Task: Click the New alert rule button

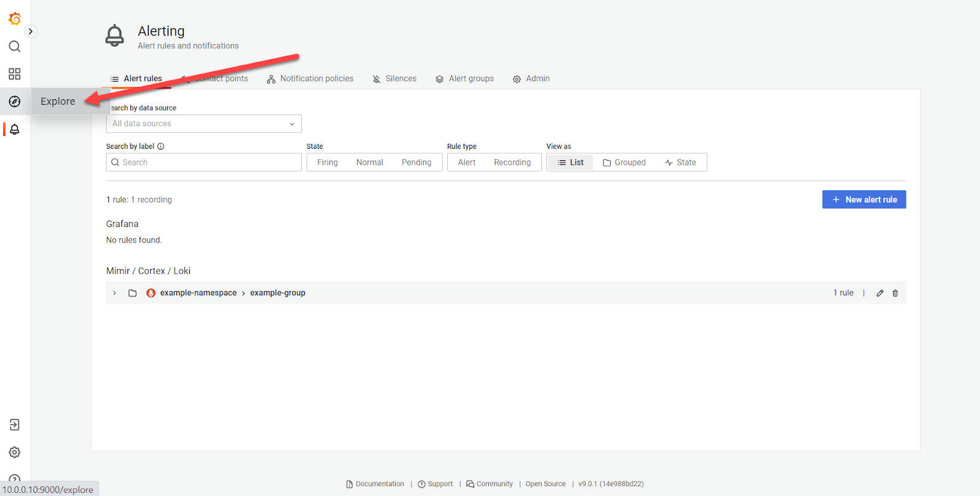Action: coord(864,200)
